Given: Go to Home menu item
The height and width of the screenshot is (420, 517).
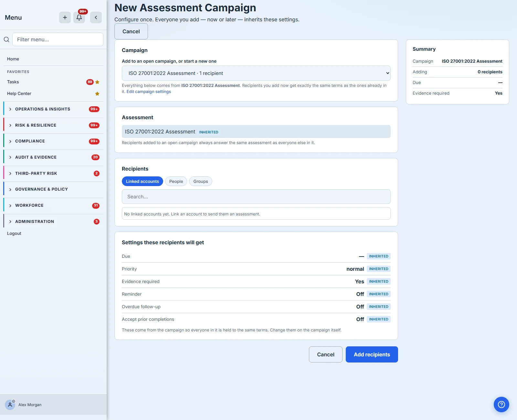Looking at the screenshot, I should pos(13,59).
